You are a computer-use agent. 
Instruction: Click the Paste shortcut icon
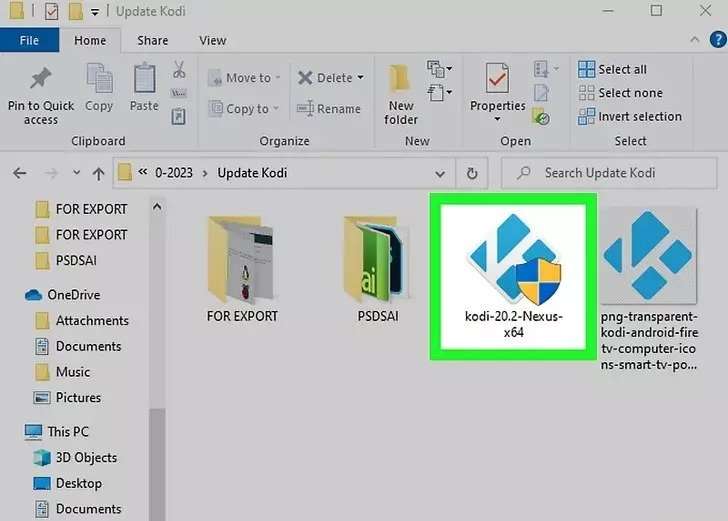(179, 116)
